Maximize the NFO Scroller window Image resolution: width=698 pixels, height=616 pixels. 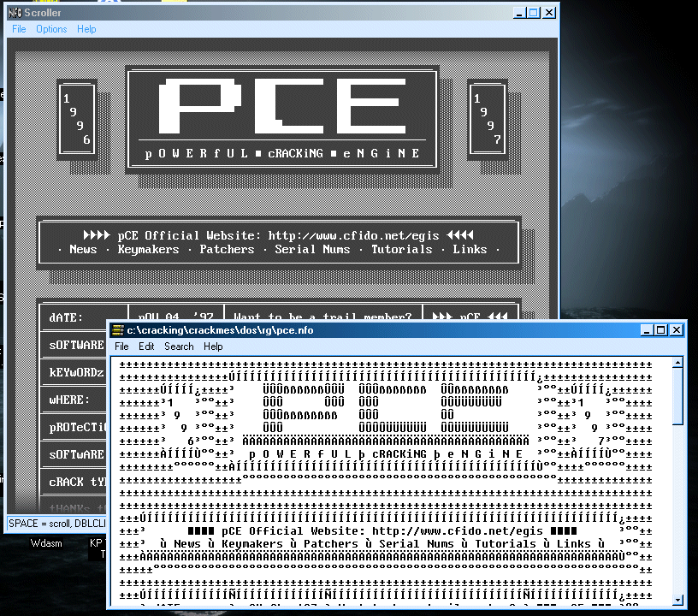(534, 13)
